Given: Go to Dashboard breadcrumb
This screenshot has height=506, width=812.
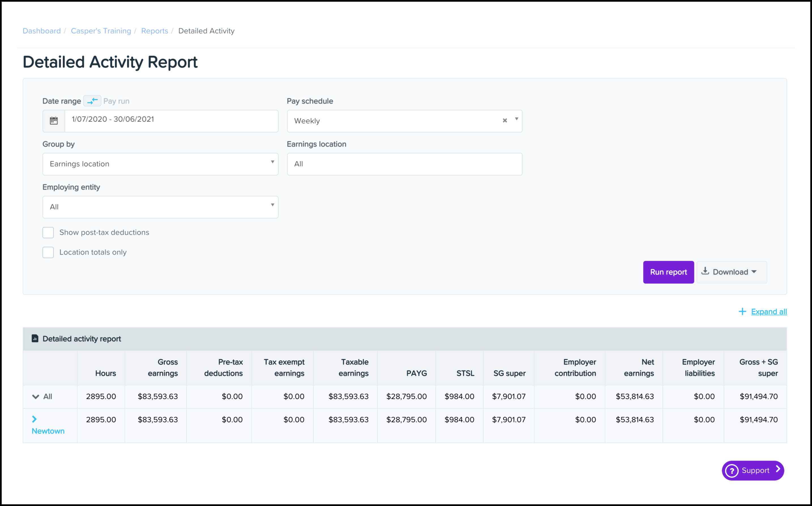Looking at the screenshot, I should (42, 31).
